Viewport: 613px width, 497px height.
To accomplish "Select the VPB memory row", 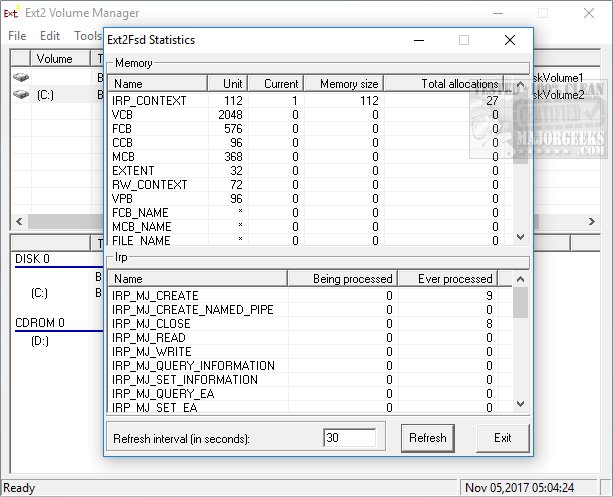I will (x=310, y=199).
